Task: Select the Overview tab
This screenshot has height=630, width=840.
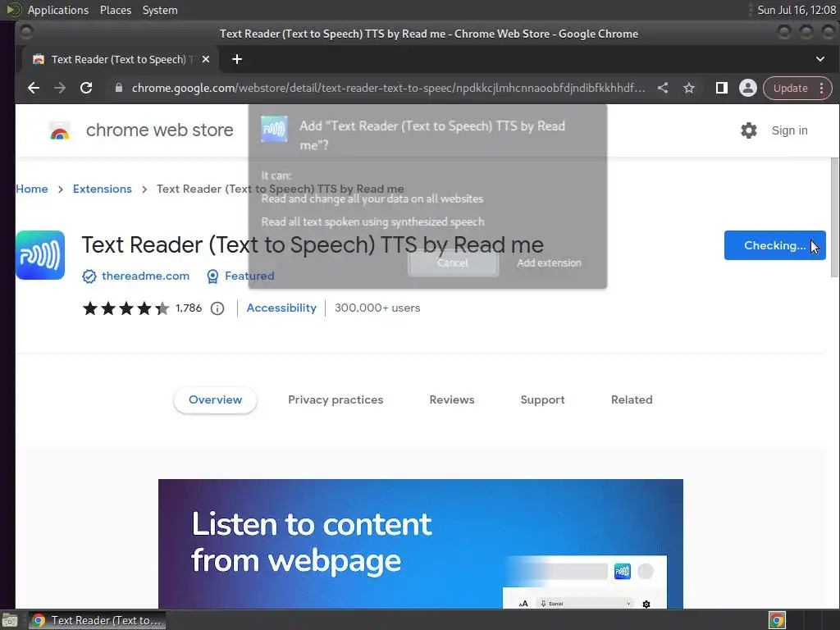Action: tap(216, 399)
